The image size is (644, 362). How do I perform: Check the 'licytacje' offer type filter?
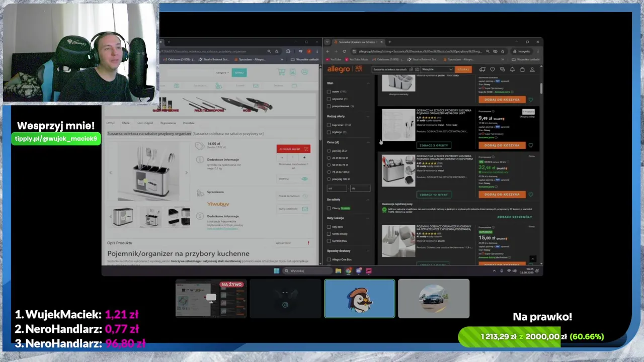(x=329, y=132)
